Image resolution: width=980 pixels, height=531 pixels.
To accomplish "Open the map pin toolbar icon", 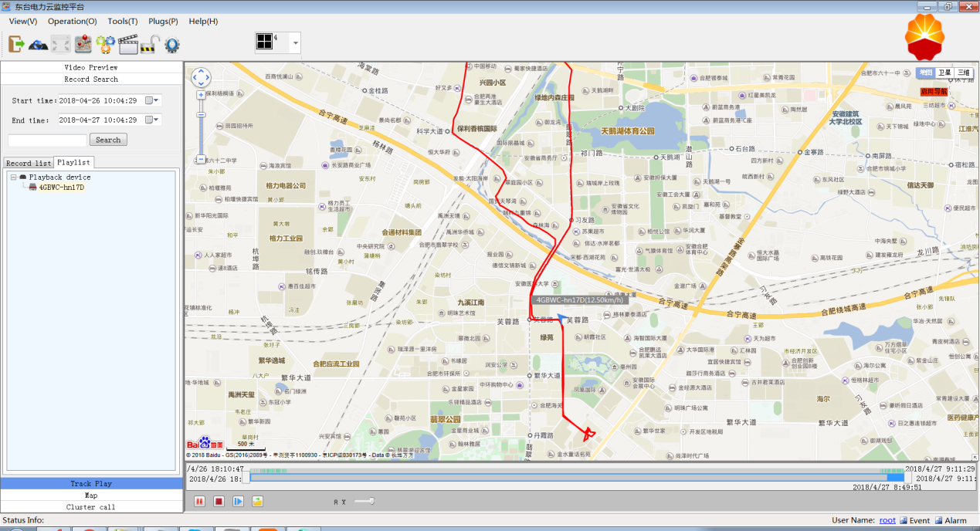I will [x=83, y=44].
